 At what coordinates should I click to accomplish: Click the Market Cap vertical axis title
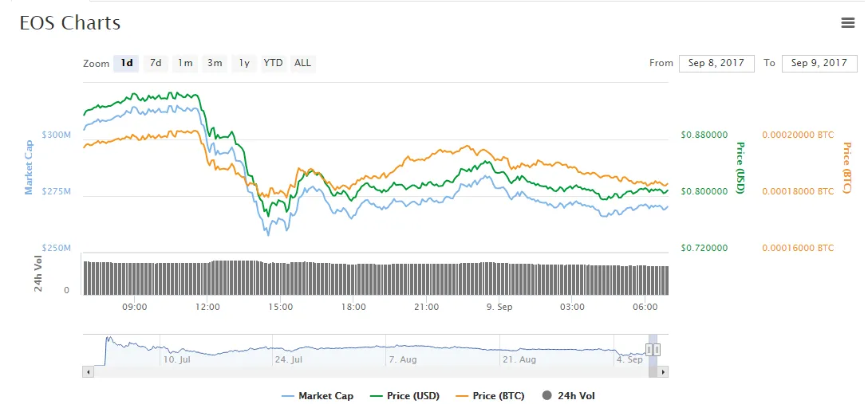pos(28,167)
